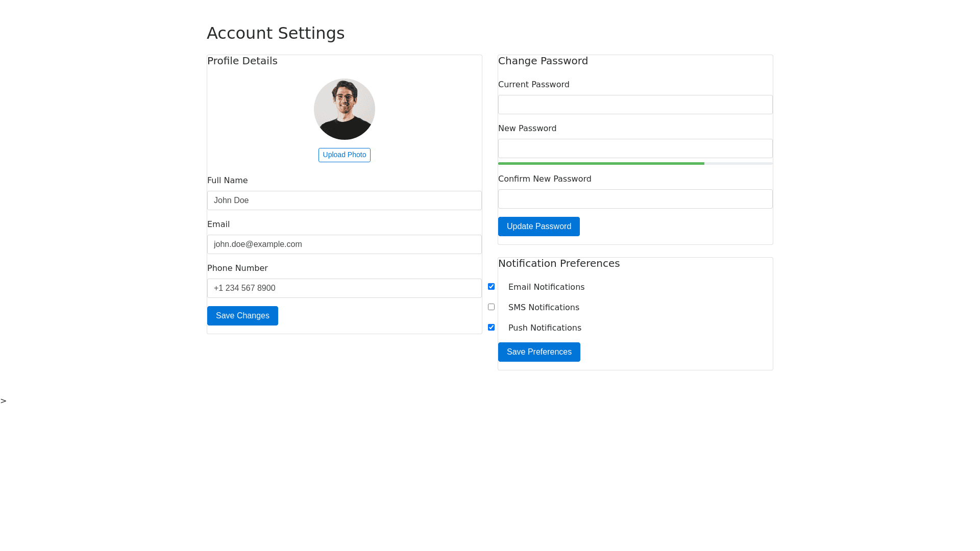Viewport: 980px width, 551px height.
Task: Click the Account Settings heading
Action: [276, 33]
